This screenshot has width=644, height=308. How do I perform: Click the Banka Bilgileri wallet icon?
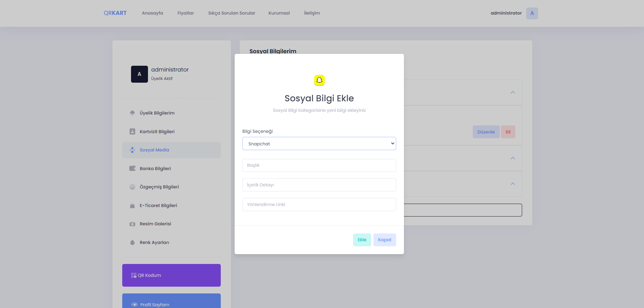coord(132,168)
